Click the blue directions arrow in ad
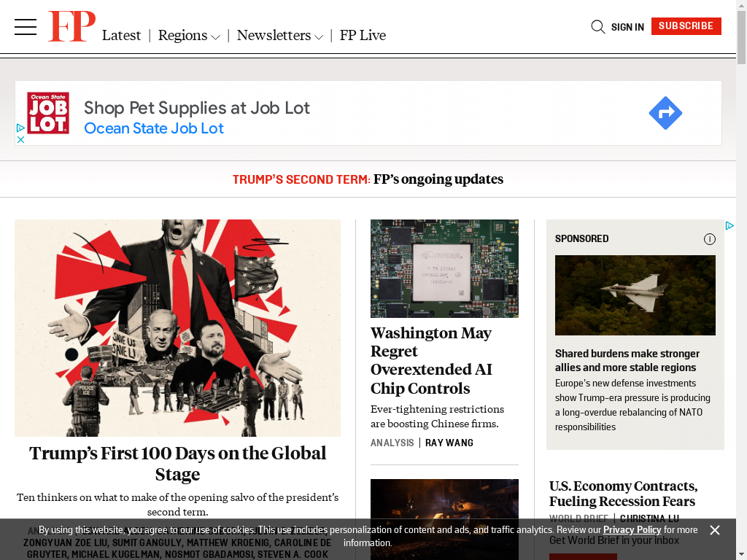This screenshot has height=560, width=747. (665, 113)
